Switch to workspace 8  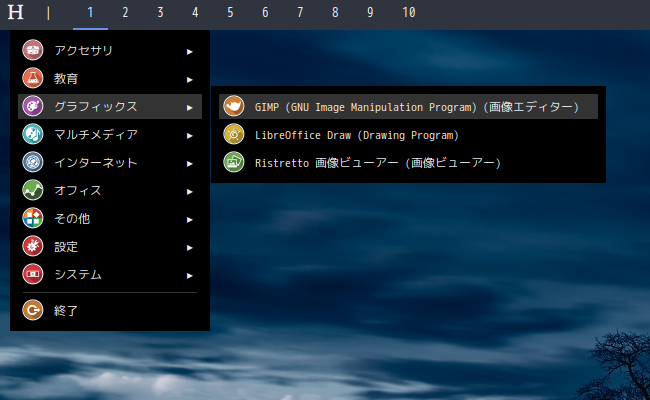(335, 13)
